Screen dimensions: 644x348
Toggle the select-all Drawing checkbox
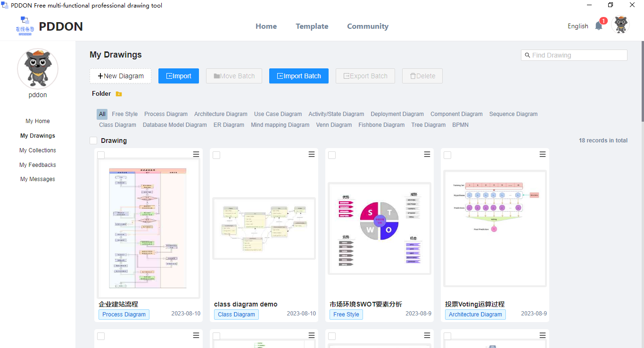(93, 141)
